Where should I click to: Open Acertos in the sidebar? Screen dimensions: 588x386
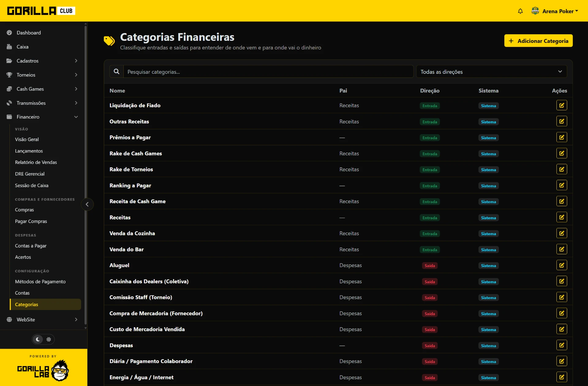point(23,257)
